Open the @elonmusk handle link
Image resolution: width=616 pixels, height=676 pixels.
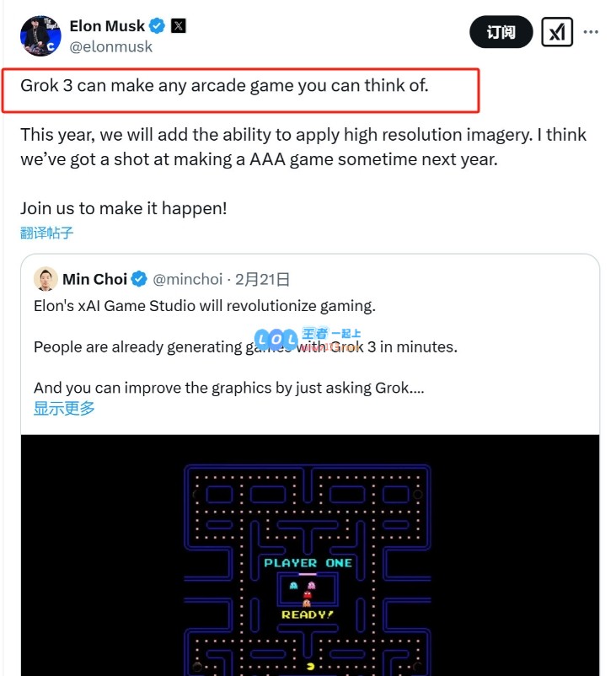point(111,47)
